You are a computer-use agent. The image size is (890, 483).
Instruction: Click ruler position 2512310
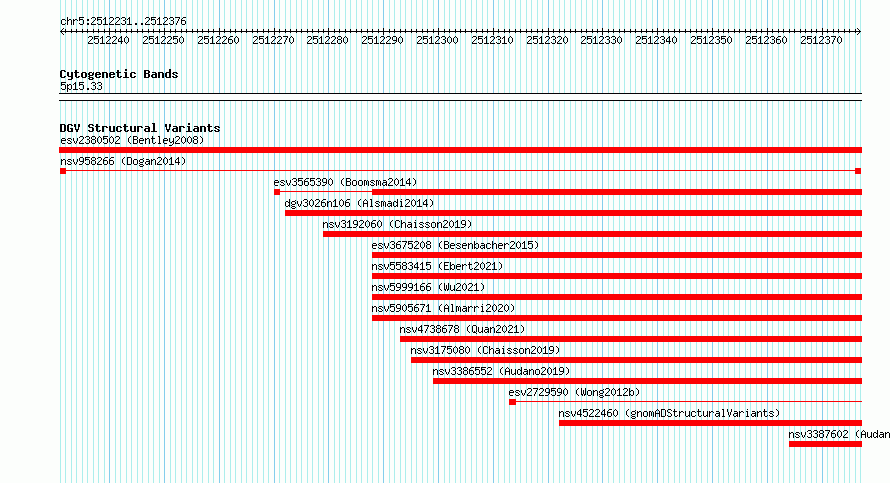tap(492, 40)
